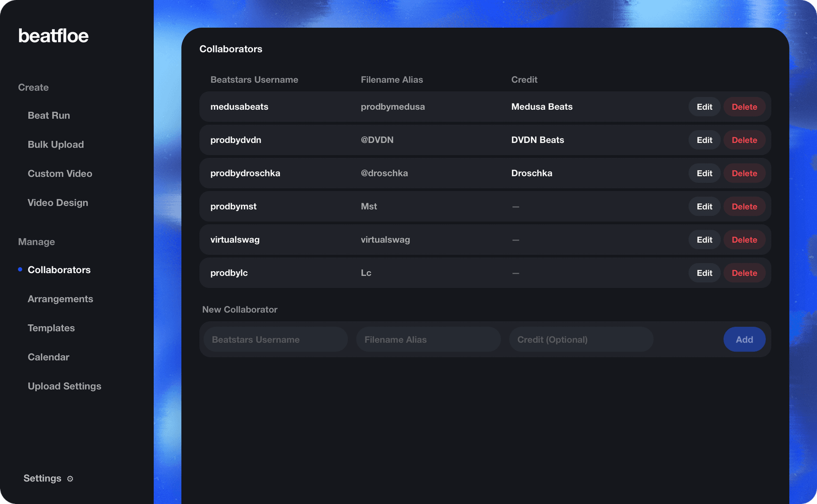817x504 pixels.
Task: Edit the prodbylc row
Action: click(704, 273)
